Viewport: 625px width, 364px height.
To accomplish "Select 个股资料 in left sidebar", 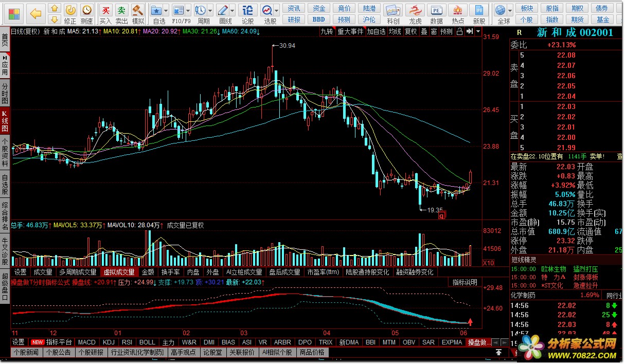I will pos(5,153).
